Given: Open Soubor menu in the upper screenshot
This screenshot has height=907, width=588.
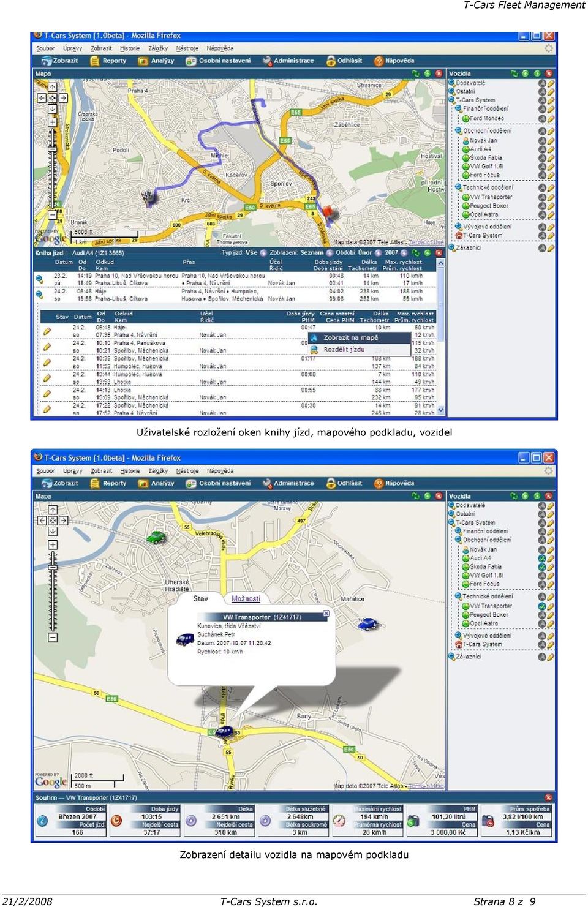Looking at the screenshot, I should [45, 48].
